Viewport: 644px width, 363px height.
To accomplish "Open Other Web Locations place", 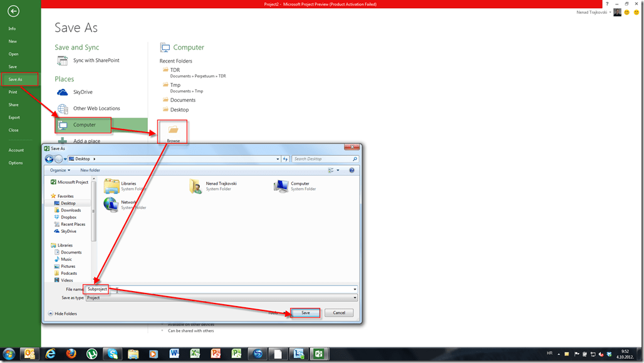I will 96,108.
